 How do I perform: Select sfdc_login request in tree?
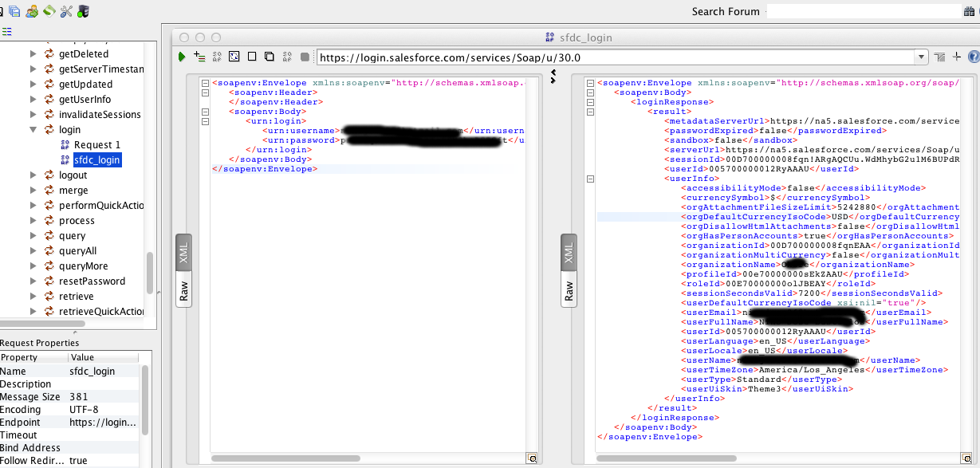[97, 160]
